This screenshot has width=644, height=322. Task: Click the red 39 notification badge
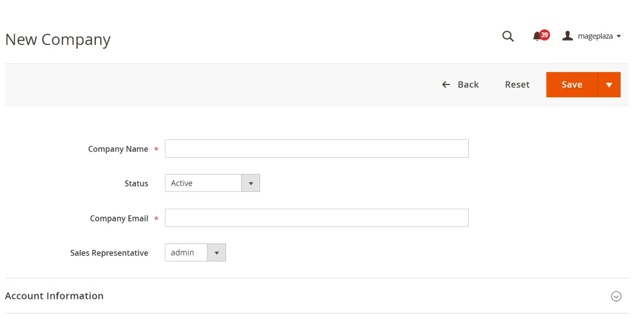545,35
